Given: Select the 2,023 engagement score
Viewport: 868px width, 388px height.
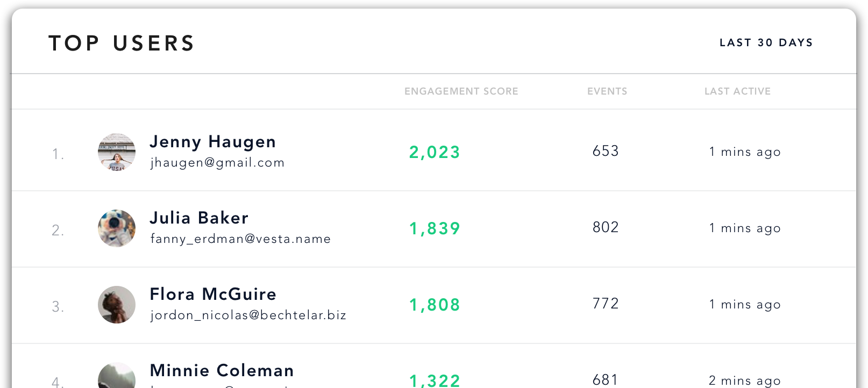Looking at the screenshot, I should pyautogui.click(x=435, y=153).
